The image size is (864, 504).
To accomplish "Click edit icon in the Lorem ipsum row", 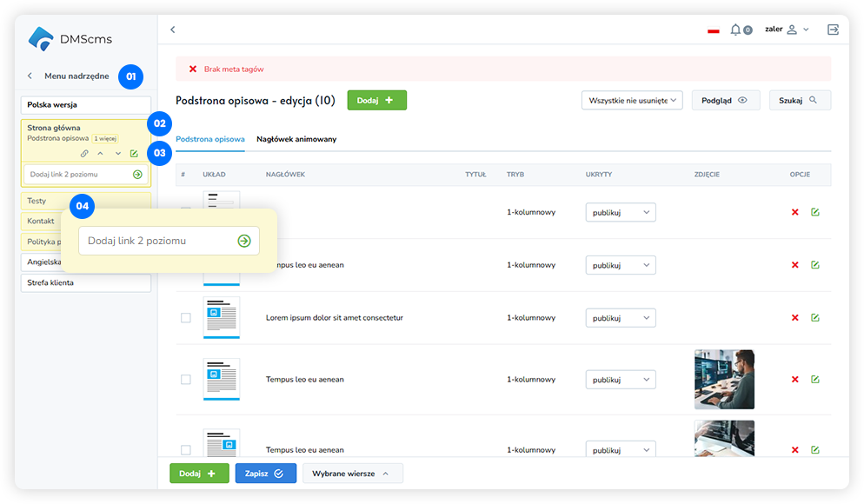I will (x=814, y=318).
